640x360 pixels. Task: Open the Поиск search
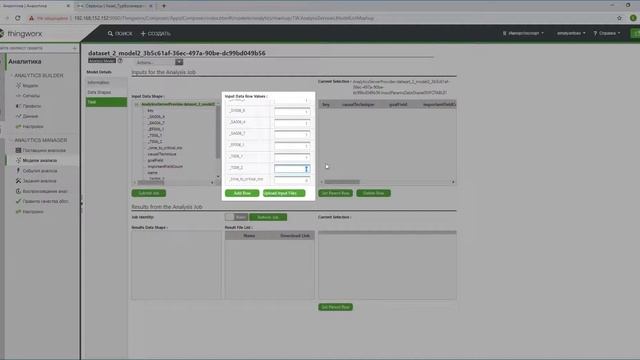tap(120, 33)
